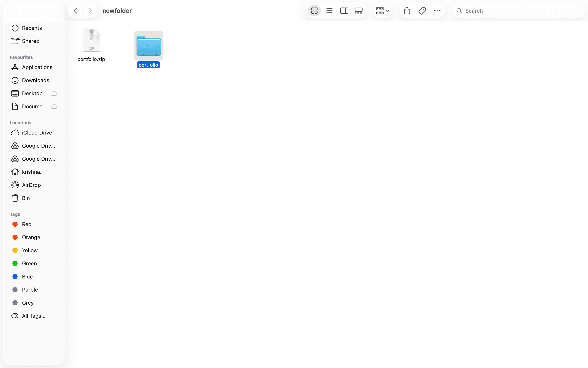The height and width of the screenshot is (368, 588).
Task: Open the krishna home folder
Action: tap(34, 172)
